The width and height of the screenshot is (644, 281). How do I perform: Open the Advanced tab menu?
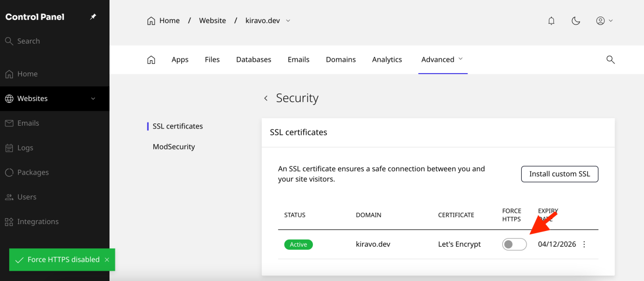tap(442, 60)
